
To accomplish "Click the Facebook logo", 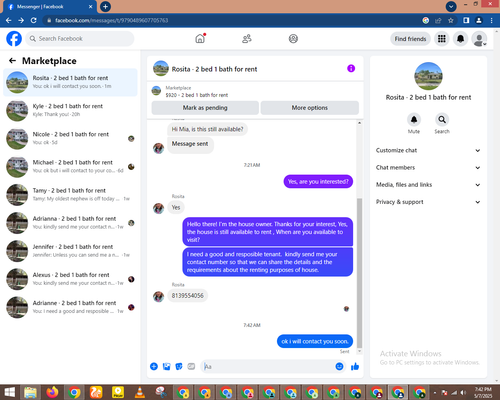I will (x=14, y=39).
